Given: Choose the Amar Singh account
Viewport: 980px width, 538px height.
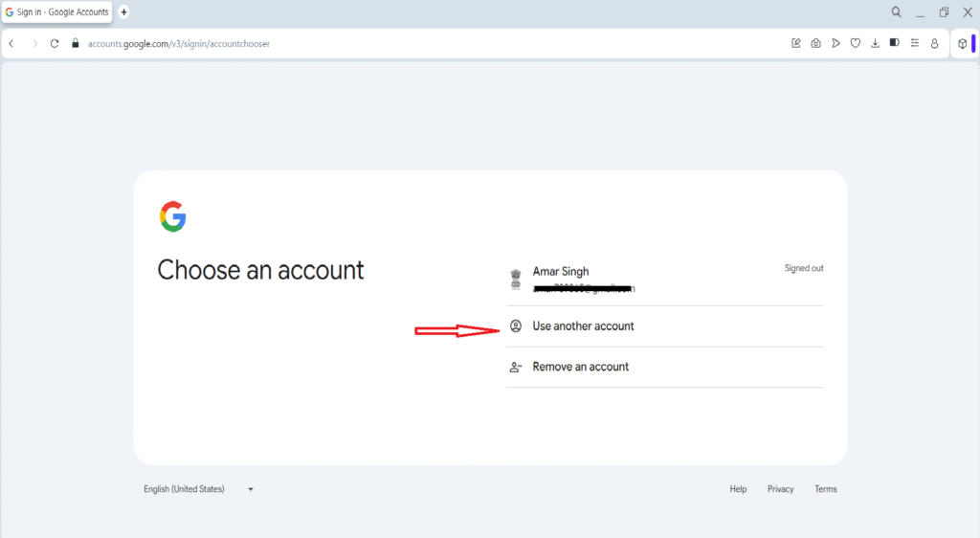Looking at the screenshot, I should click(x=665, y=280).
